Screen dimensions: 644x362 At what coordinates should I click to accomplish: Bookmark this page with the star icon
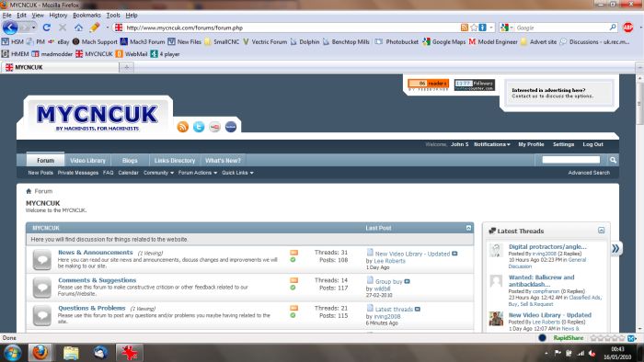[474, 28]
